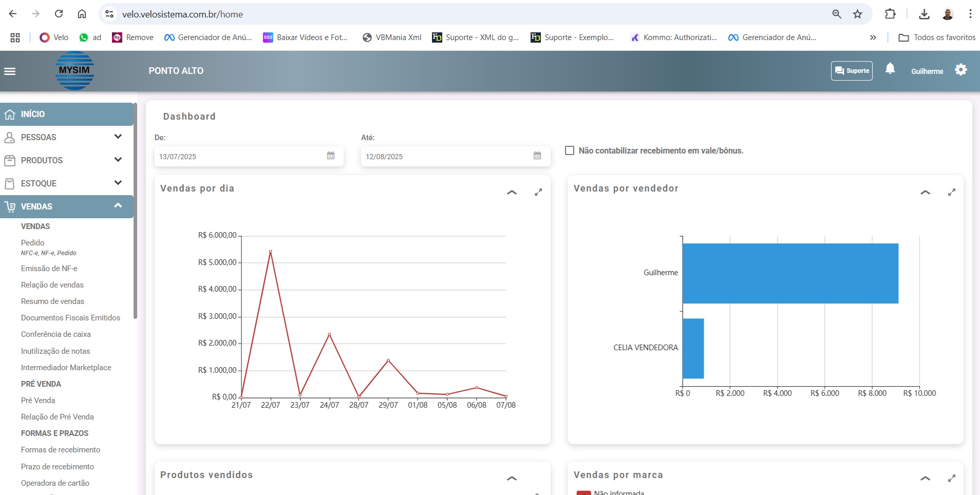Open the hamburger menu in the header

10,71
